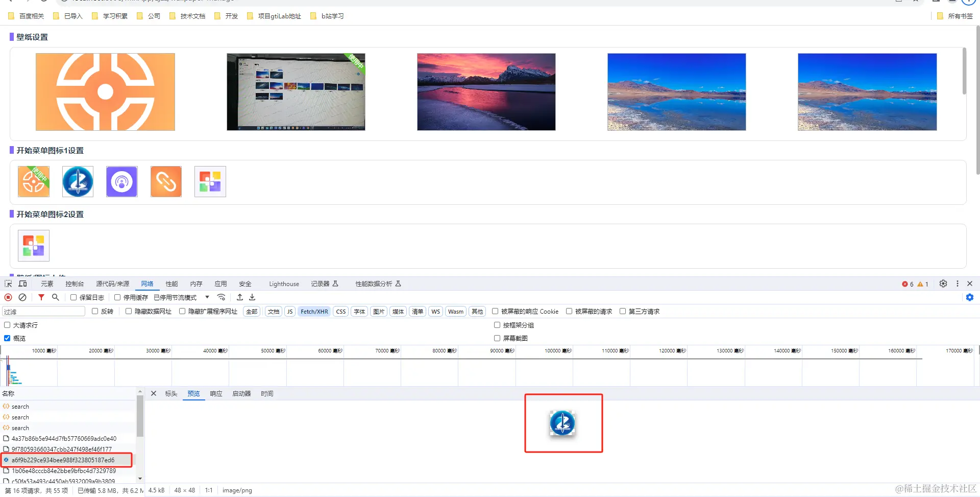Export HAR file download icon

252,297
